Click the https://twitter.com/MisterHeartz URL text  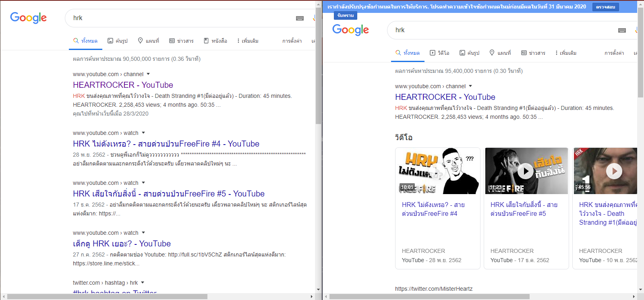coord(434,289)
